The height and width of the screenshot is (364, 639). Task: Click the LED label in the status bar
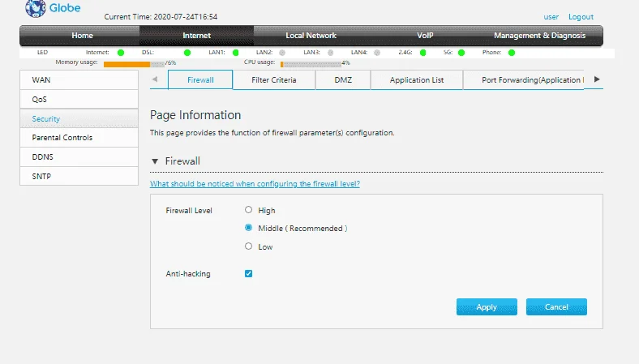click(42, 52)
